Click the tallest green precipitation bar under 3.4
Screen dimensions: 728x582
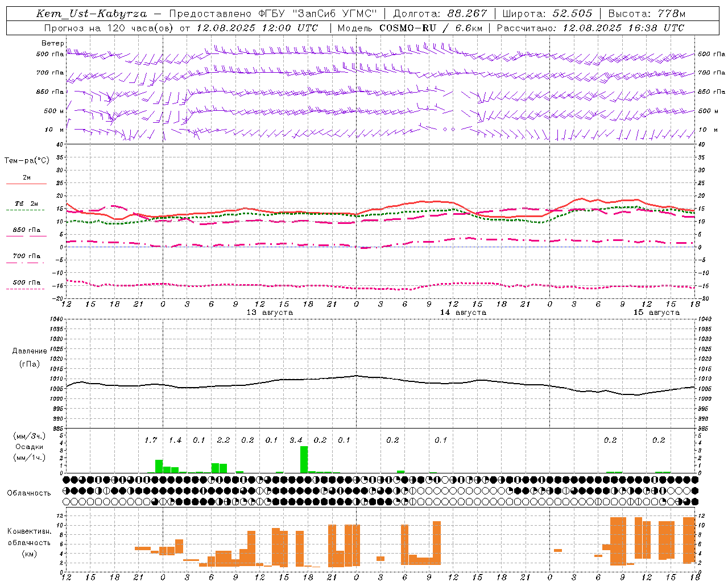304,459
